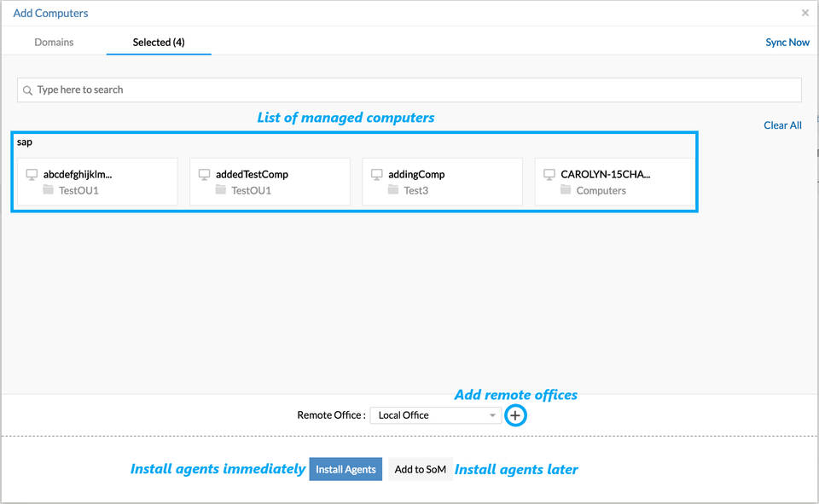Image resolution: width=819 pixels, height=504 pixels.
Task: Click the Add to SoM button
Action: pos(420,468)
